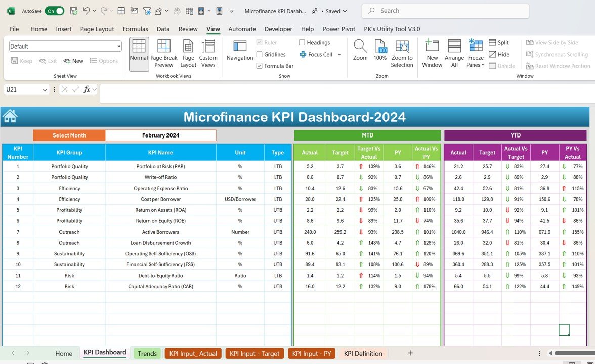Screen dimensions: 595x364
Task: Select month from February 2024 dropdown cell
Action: [x=160, y=135]
